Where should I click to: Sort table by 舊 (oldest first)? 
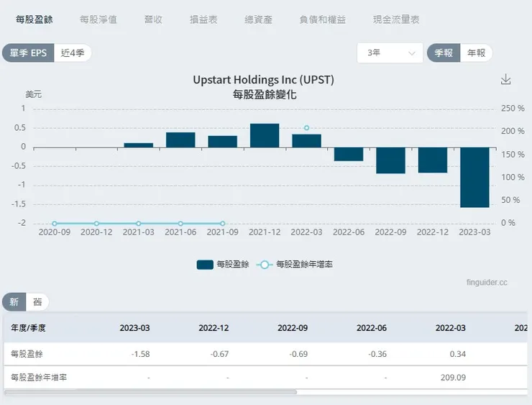[37, 302]
